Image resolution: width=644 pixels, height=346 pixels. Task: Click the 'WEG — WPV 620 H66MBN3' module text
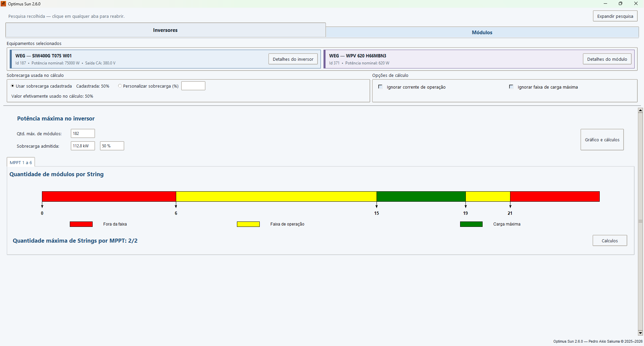358,56
